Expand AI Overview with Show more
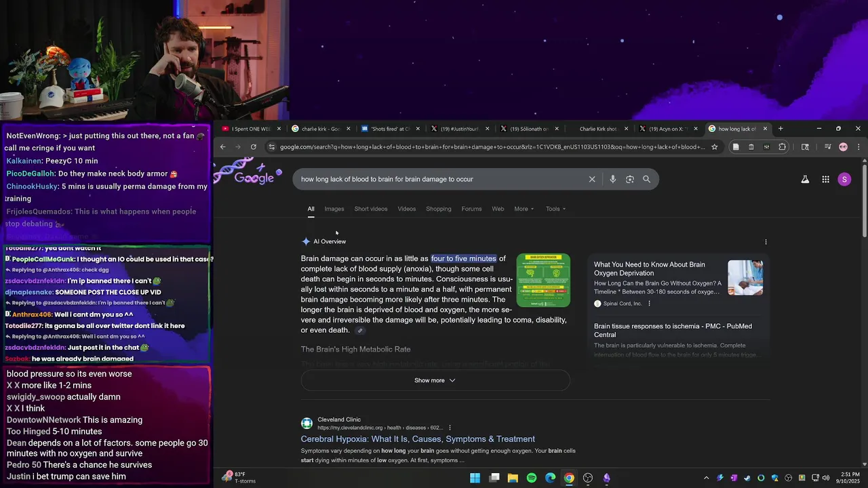The height and width of the screenshot is (488, 868). click(435, 380)
